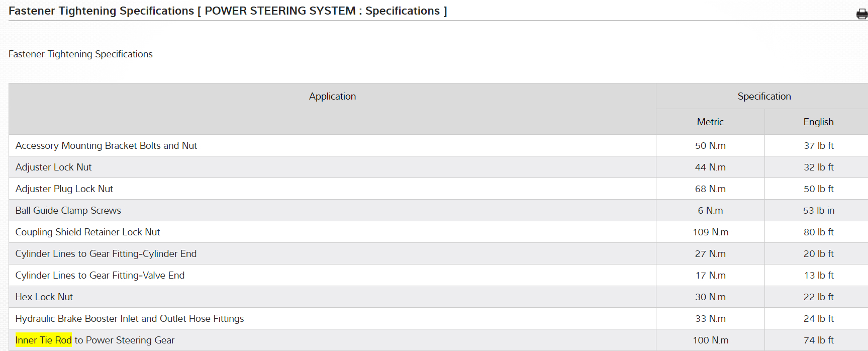Click the page title Fastener Tightening Specifications heading

click(x=227, y=11)
